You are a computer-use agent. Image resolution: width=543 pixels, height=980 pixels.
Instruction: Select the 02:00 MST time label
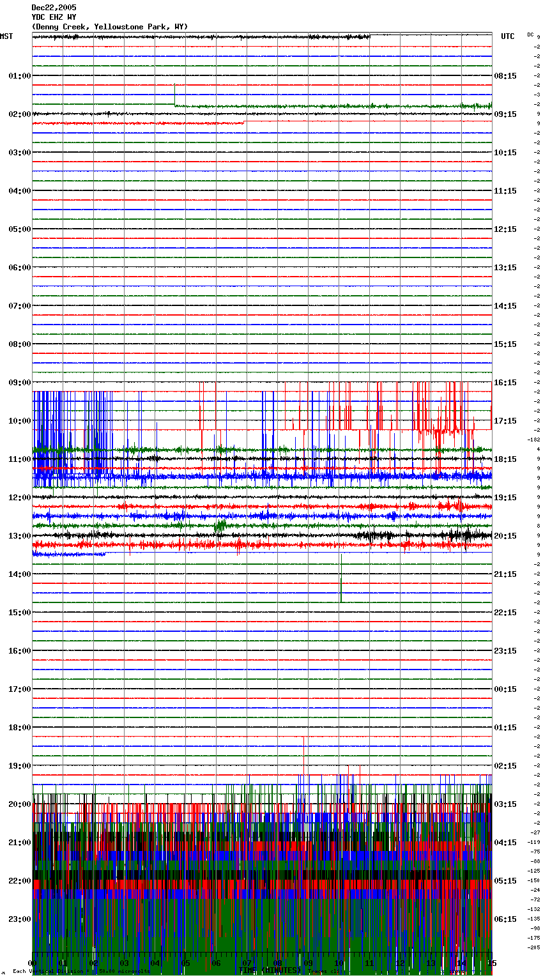click(x=20, y=114)
